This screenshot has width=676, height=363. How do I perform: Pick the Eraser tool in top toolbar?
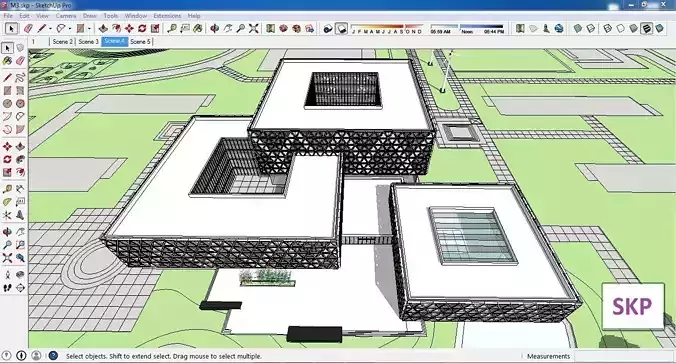[x=28, y=29]
